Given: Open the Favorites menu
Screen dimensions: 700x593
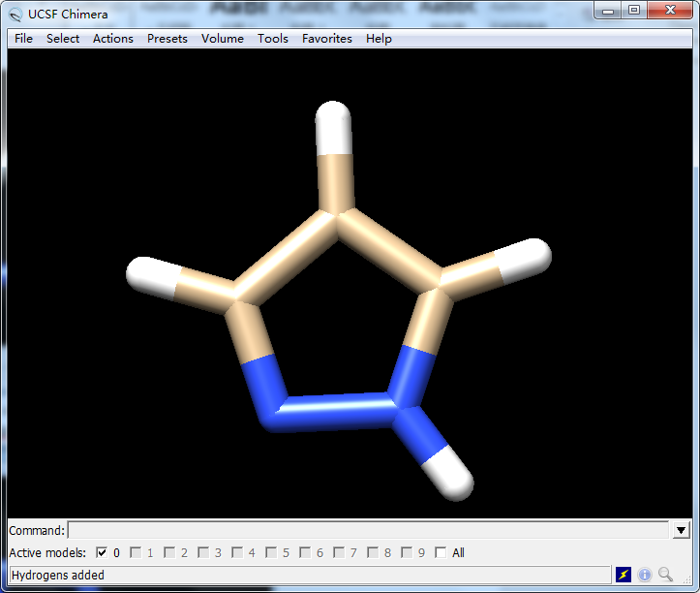Looking at the screenshot, I should pyautogui.click(x=327, y=39).
